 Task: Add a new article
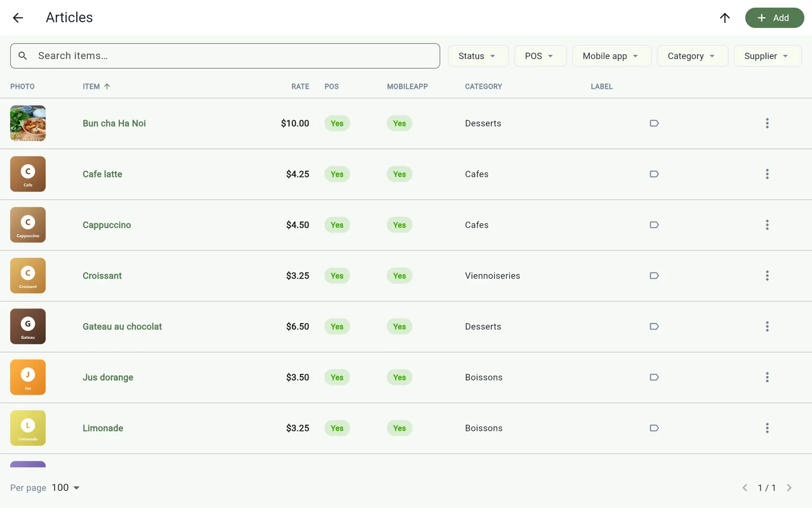click(774, 18)
